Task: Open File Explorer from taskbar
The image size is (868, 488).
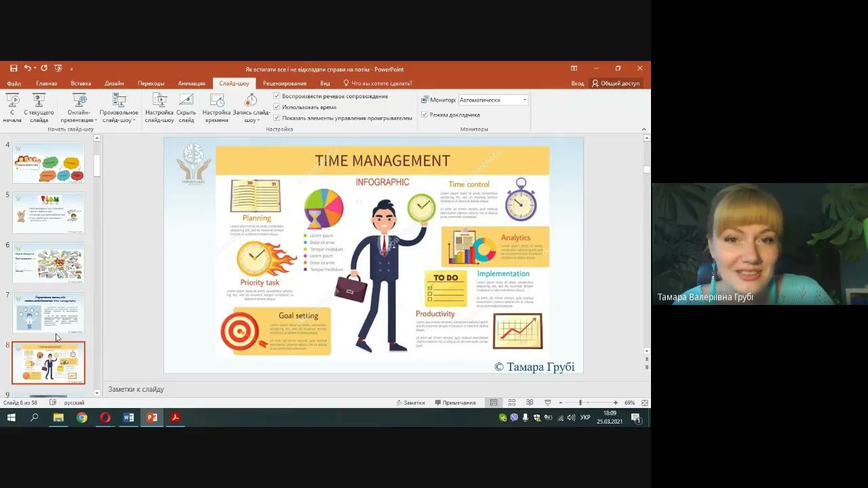Action: coord(58,418)
